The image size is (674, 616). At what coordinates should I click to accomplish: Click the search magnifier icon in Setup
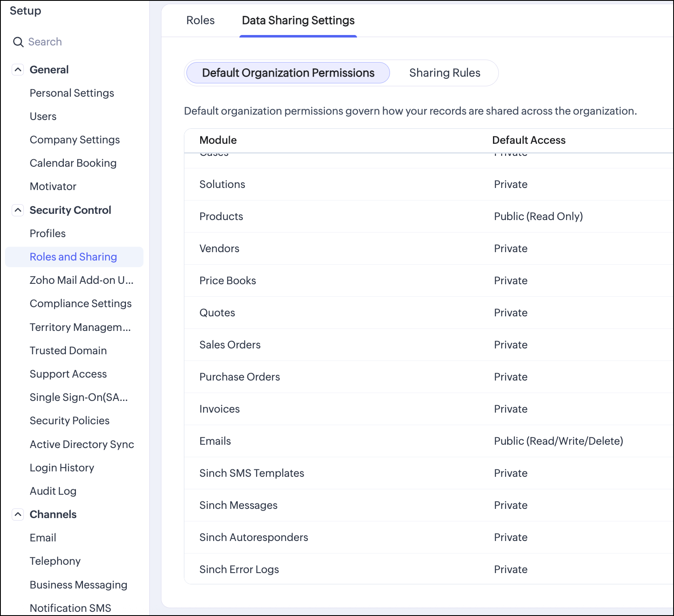coord(18,42)
